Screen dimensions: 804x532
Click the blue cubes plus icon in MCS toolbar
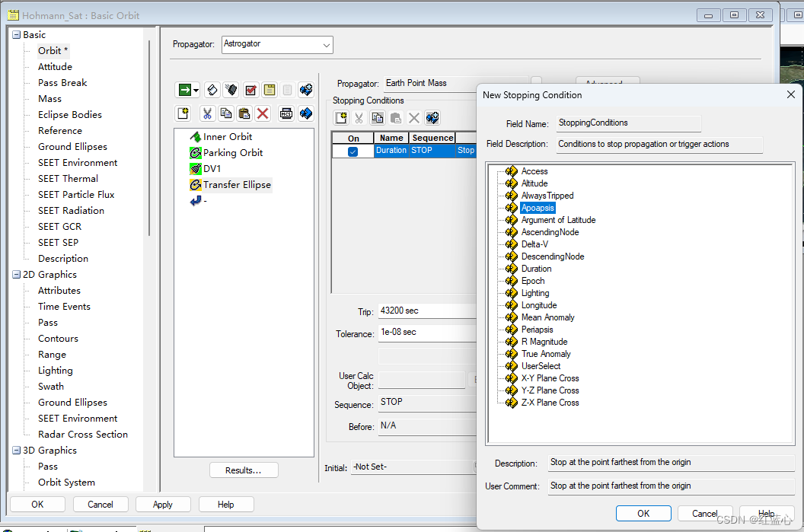pos(306,91)
